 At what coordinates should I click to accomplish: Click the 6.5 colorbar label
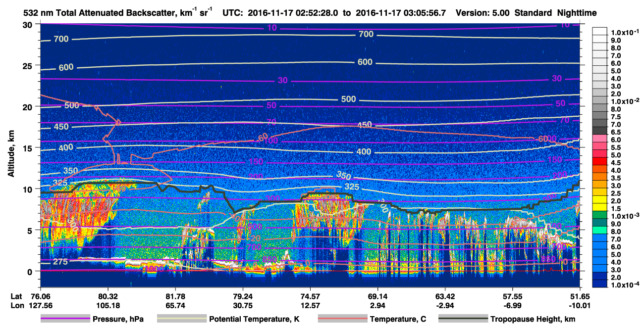click(x=616, y=132)
